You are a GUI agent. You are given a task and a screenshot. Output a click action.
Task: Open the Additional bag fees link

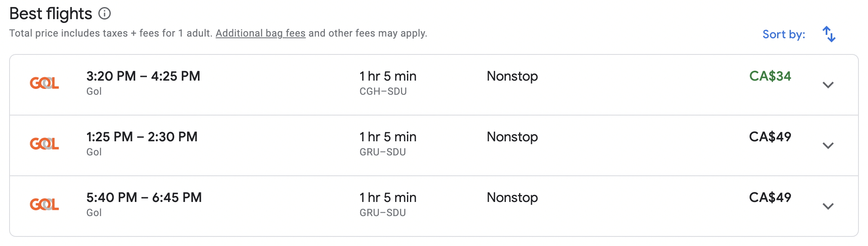(261, 33)
